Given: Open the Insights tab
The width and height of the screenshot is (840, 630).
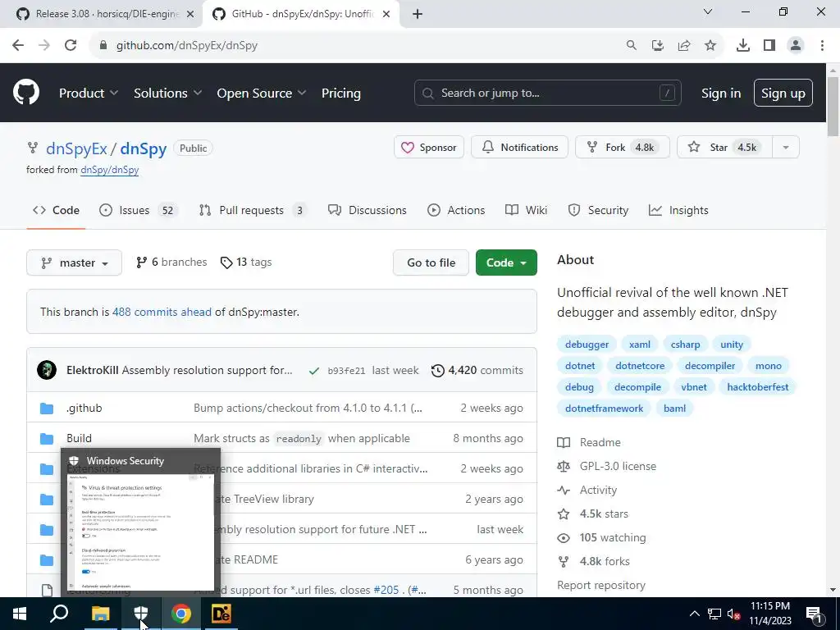Looking at the screenshot, I should 678,210.
